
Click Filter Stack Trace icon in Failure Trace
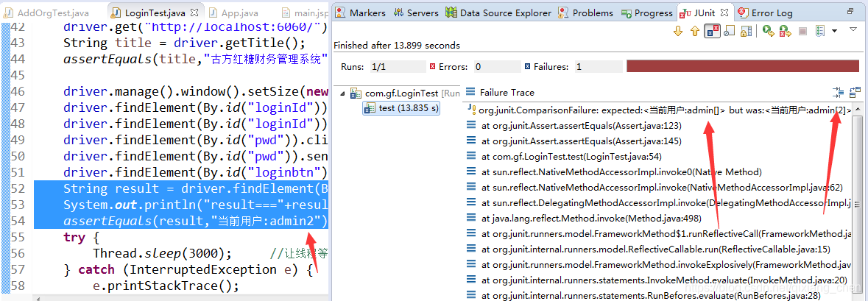838,93
